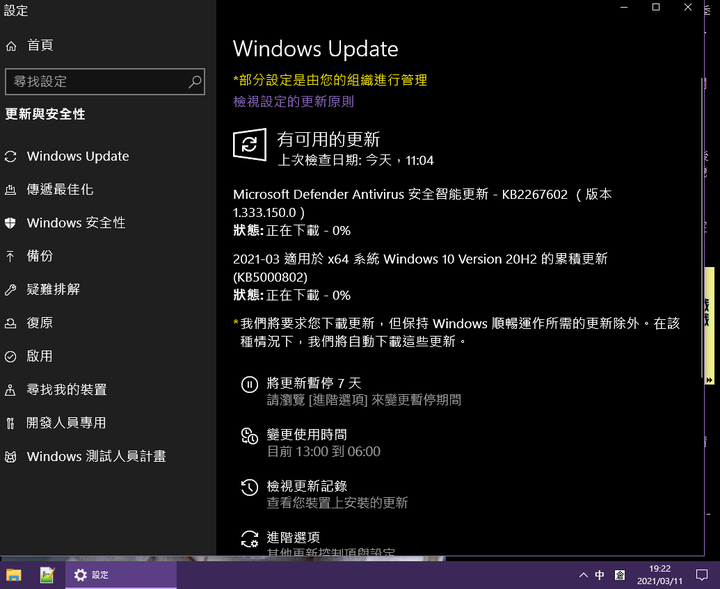The width and height of the screenshot is (720, 589).
Task: Open File Explorer from the taskbar
Action: [x=13, y=575]
